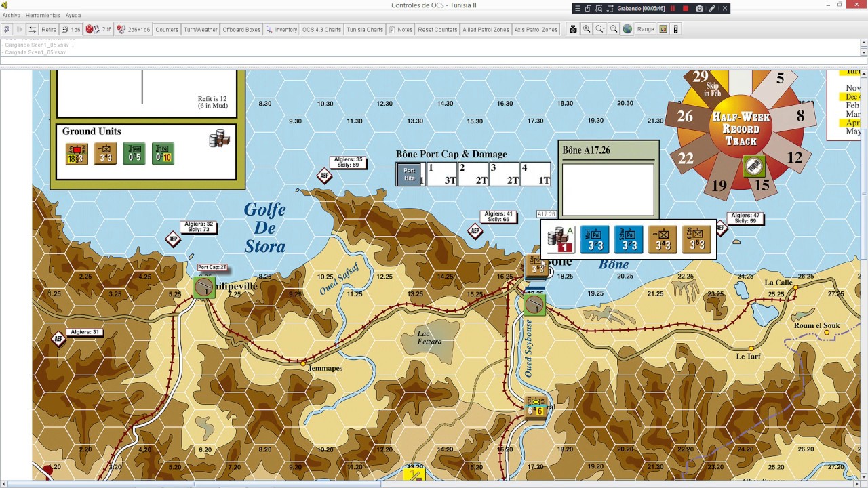The height and width of the screenshot is (488, 868).
Task: Click the recorder window-select icon
Action: coord(589,8)
